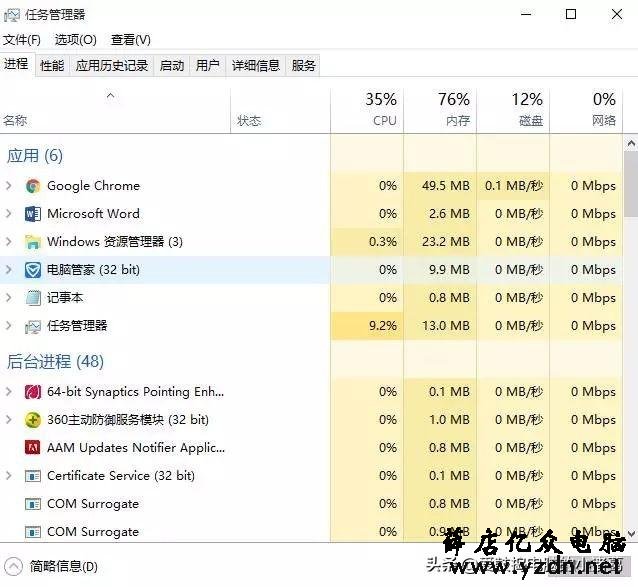The height and width of the screenshot is (587, 638).
Task: Click the 简略信息 collapse arrow icon
Action: click(13, 566)
